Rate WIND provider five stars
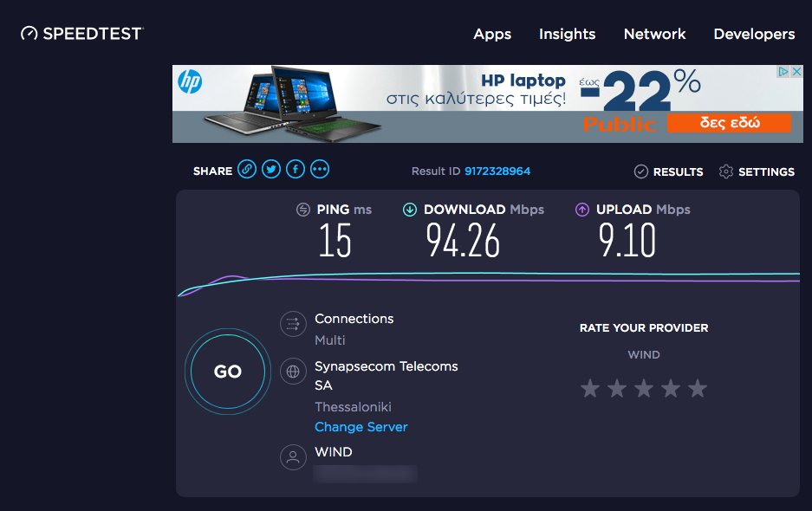812x511 pixels. [698, 388]
